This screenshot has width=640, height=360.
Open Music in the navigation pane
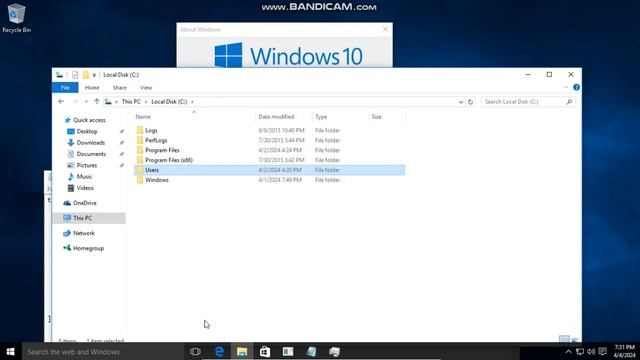[84, 177]
